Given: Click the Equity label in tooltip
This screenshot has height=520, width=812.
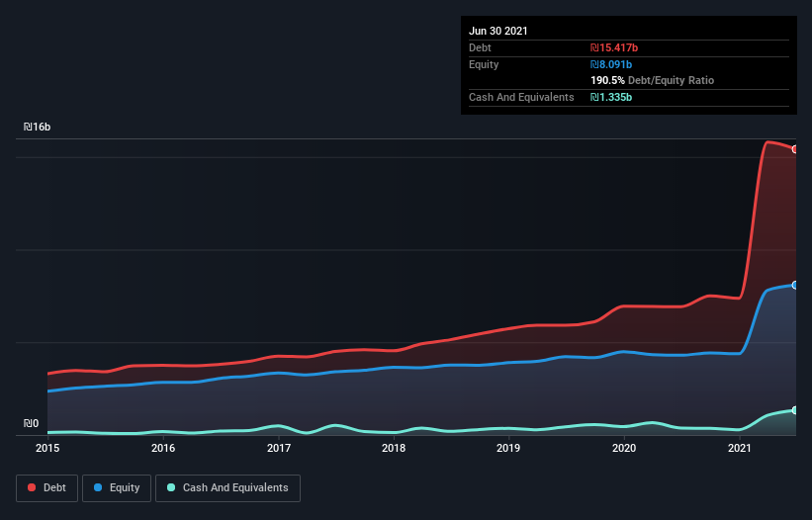Looking at the screenshot, I should [x=484, y=64].
